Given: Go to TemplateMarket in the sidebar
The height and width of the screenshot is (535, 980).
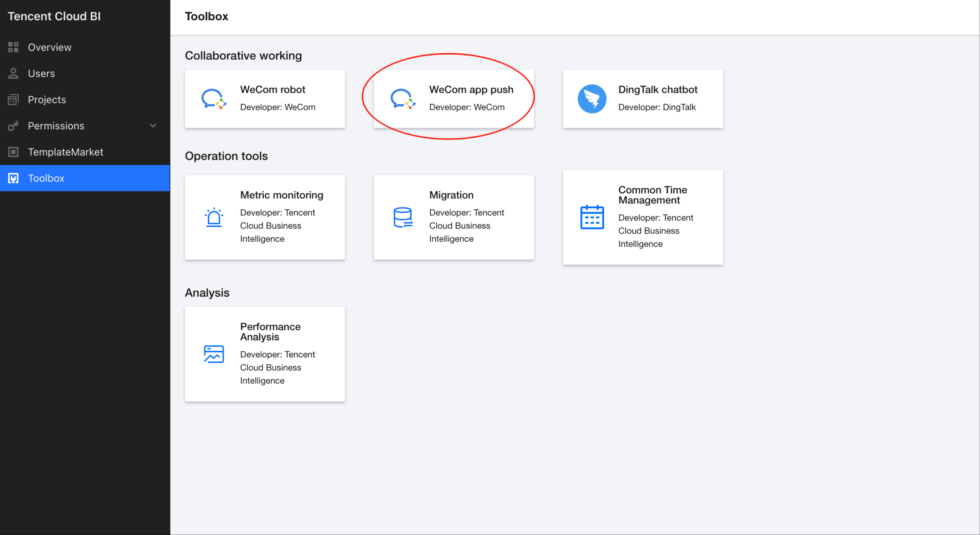Looking at the screenshot, I should [x=65, y=152].
